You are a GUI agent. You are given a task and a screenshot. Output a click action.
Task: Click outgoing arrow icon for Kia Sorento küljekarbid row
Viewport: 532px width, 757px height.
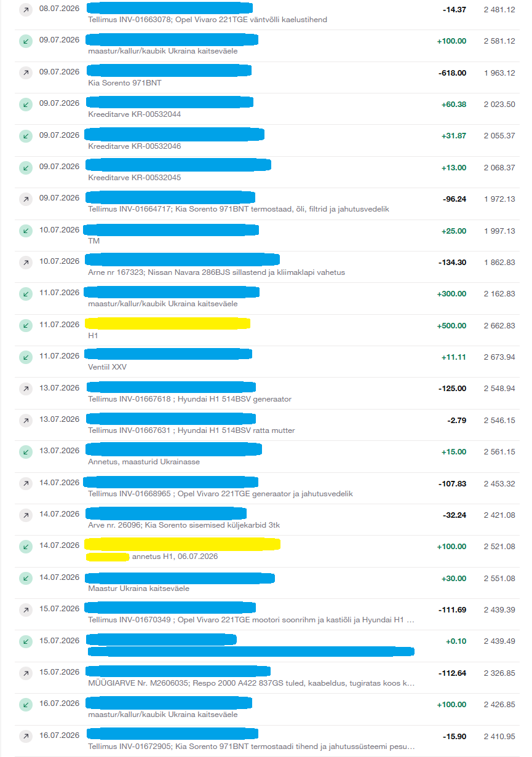25,515
